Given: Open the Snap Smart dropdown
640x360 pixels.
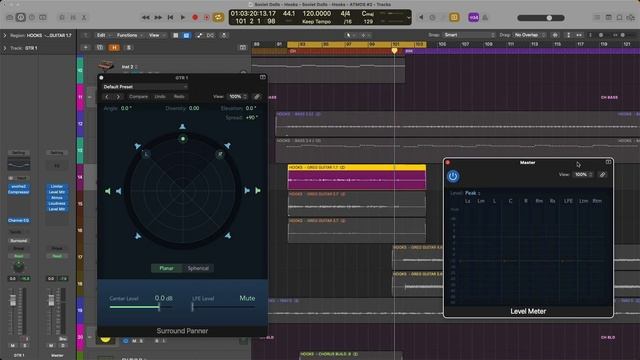Looking at the screenshot, I should click(469, 35).
